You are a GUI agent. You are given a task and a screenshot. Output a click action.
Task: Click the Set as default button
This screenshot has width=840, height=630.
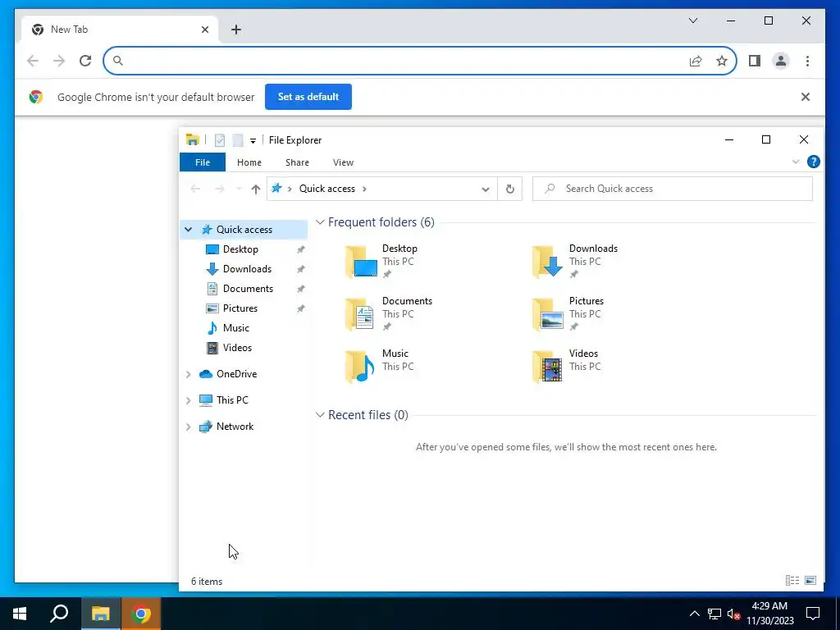pyautogui.click(x=308, y=97)
